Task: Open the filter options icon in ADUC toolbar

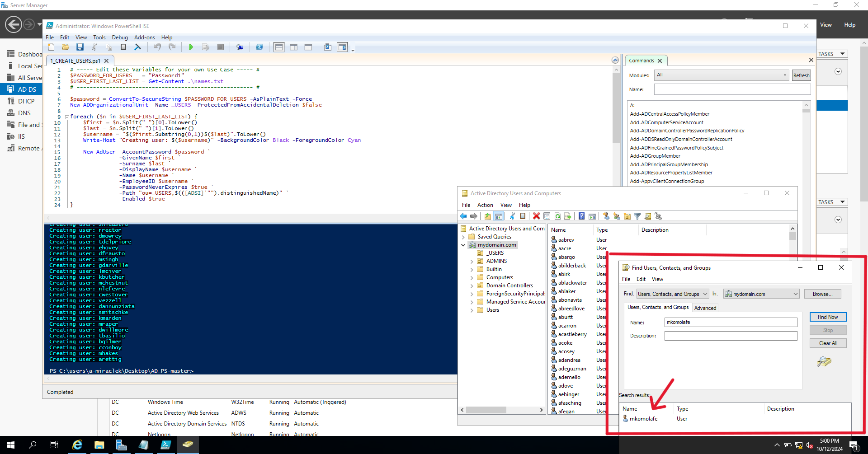Action: [x=637, y=216]
